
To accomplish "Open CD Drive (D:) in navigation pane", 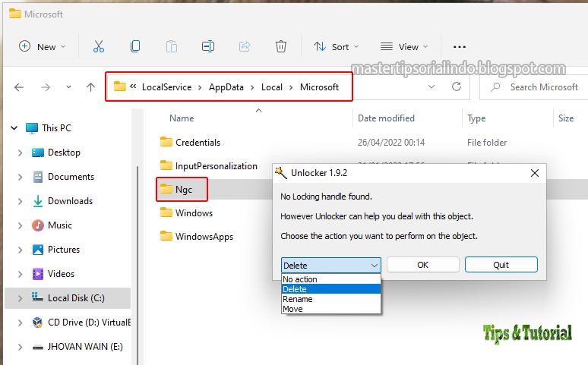I will 81,323.
